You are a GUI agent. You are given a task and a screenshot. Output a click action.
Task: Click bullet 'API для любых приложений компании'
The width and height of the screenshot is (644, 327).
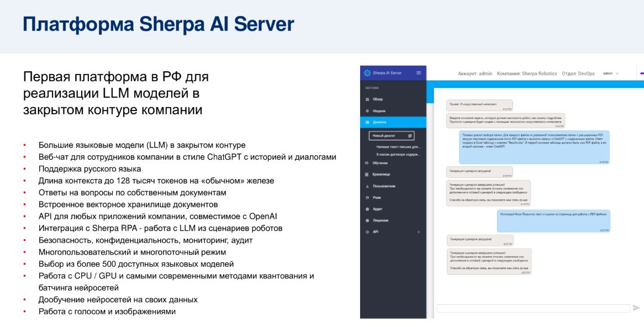pos(158,216)
